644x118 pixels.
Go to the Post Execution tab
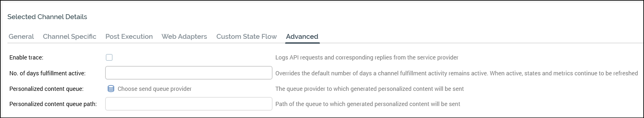(x=129, y=37)
